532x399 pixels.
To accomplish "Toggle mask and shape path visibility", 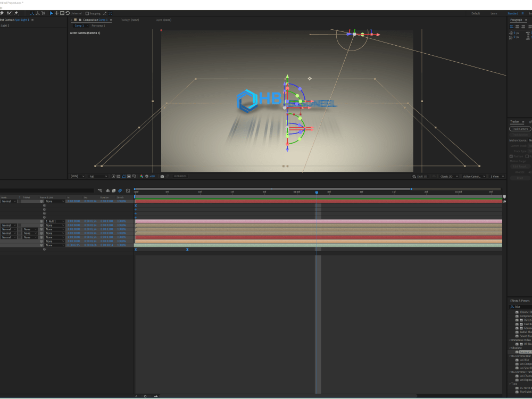I will tap(124, 177).
